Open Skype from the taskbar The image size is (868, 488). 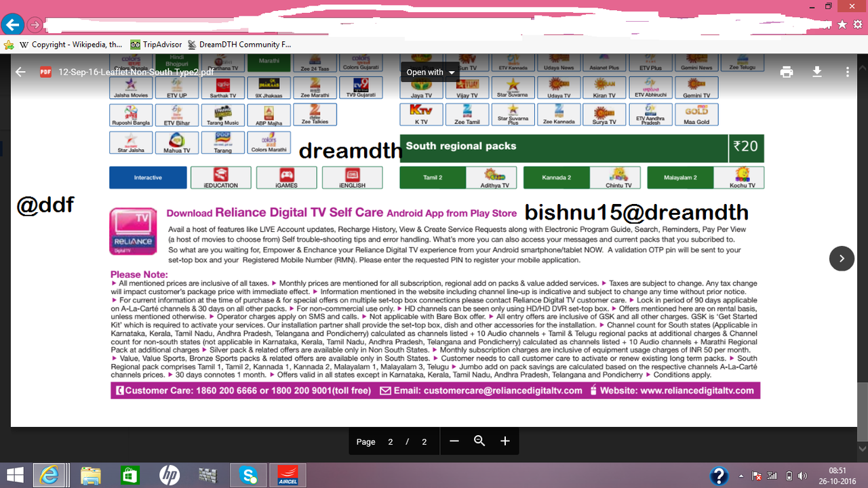point(248,475)
